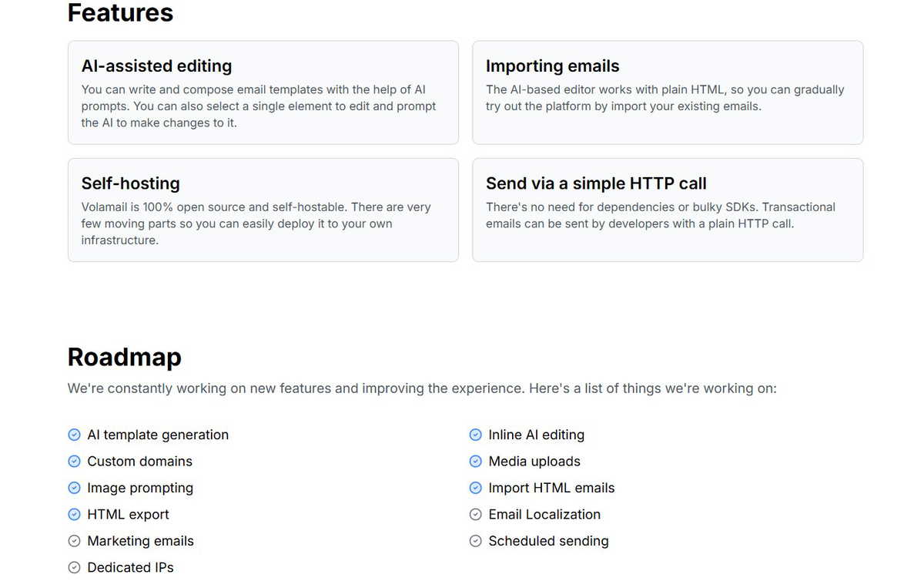Click the check icon beside AI template generation
924x588 pixels.
[74, 435]
